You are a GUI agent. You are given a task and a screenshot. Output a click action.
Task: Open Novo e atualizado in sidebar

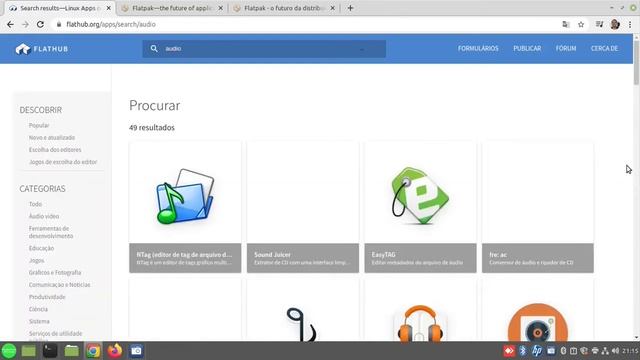point(52,138)
